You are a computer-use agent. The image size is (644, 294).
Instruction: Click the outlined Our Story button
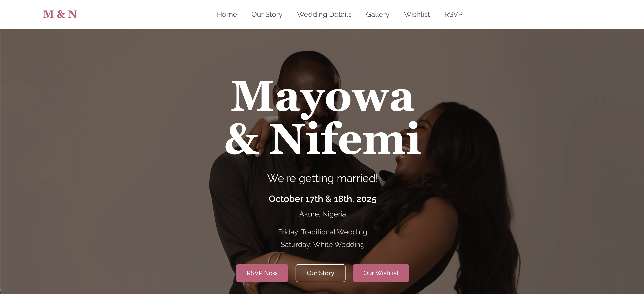pos(320,273)
